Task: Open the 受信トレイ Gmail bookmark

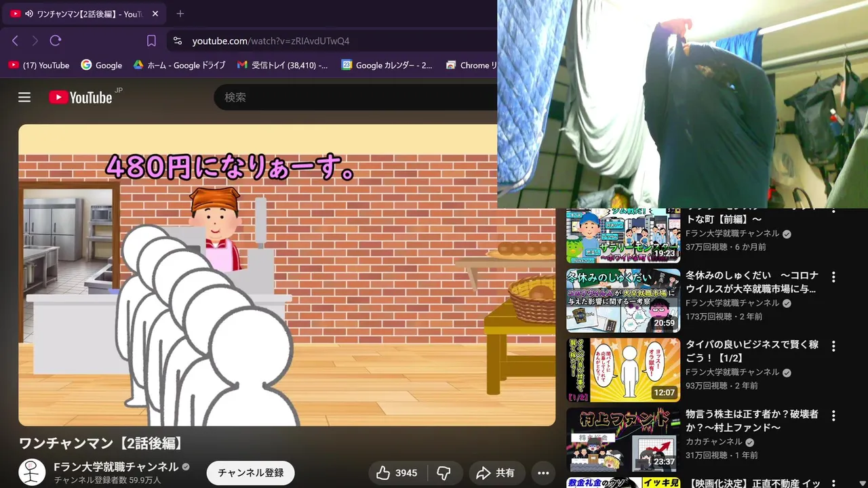Action: click(x=282, y=65)
